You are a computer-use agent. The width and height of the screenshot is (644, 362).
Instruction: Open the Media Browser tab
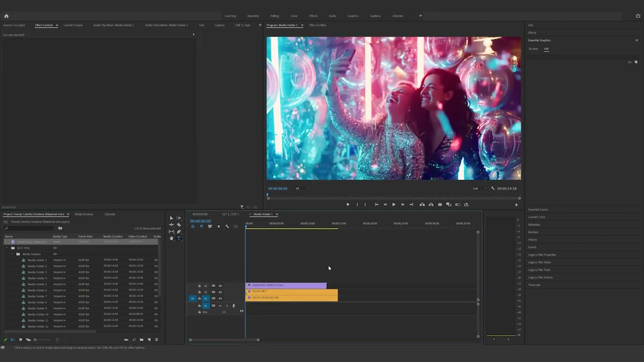tap(84, 214)
